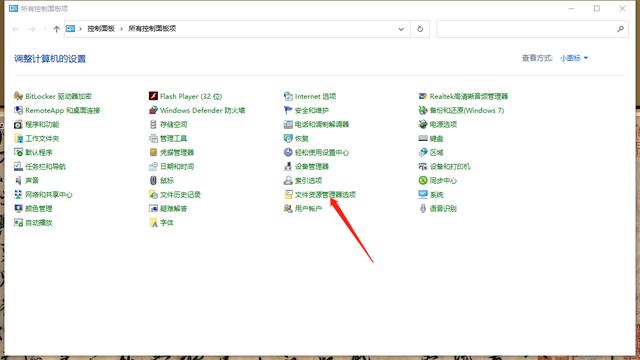This screenshot has height=360, width=640.
Task: Click the 语音识别 link
Action: click(443, 209)
